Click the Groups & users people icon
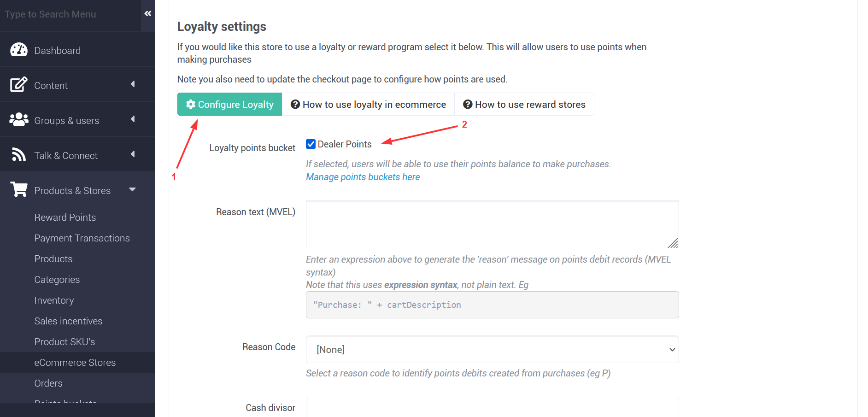This screenshot has width=868, height=417. pos(19,120)
